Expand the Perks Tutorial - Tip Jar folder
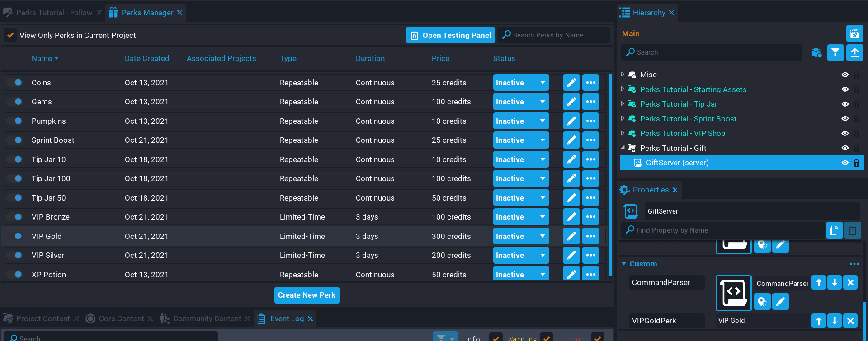The width and height of the screenshot is (868, 341). [623, 104]
